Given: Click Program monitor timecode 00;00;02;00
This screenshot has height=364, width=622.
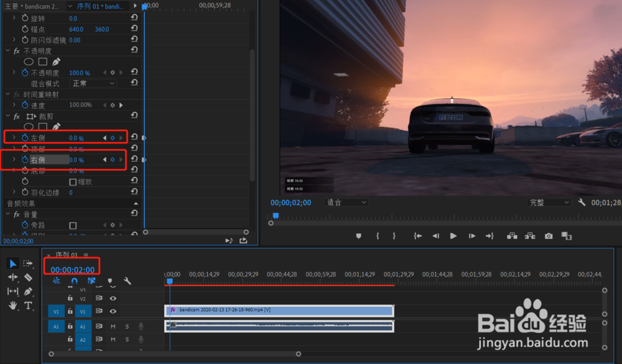Looking at the screenshot, I should tap(290, 202).
